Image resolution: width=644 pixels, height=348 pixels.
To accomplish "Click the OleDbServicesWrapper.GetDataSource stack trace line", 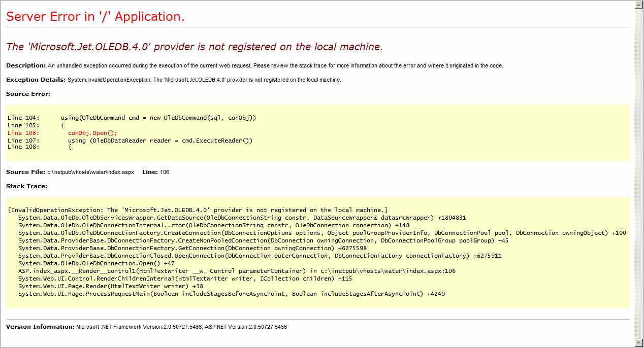I will (242, 218).
